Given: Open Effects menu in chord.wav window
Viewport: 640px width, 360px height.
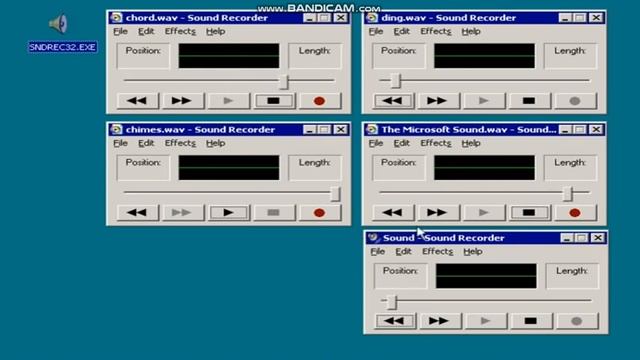Looking at the screenshot, I should [x=180, y=31].
